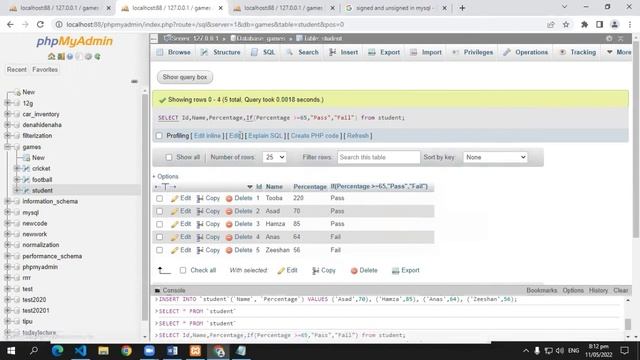
Task: Click the With selected Edit pencil icon
Action: (281, 271)
